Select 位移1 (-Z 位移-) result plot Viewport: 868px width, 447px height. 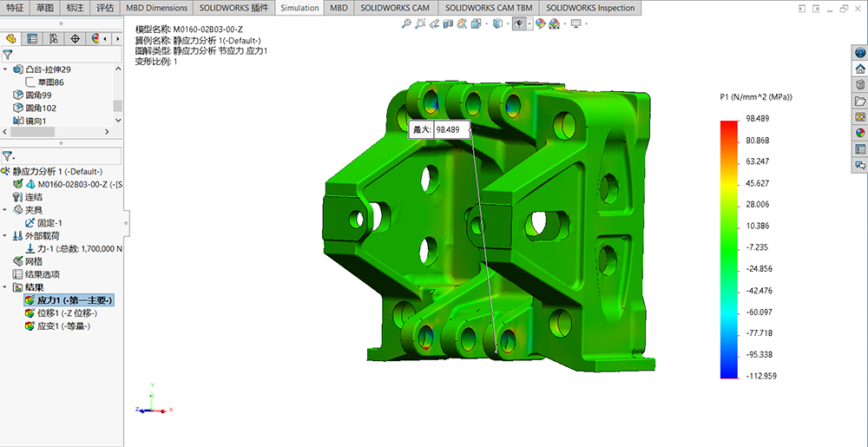(x=66, y=313)
